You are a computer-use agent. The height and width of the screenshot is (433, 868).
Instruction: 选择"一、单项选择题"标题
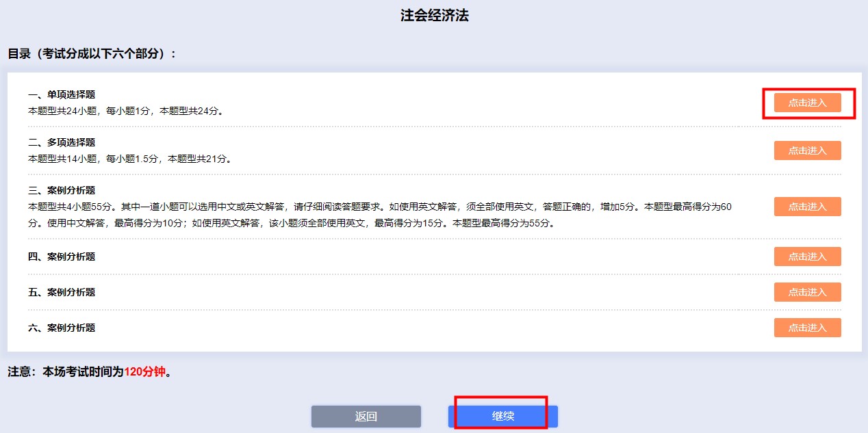tap(60, 94)
